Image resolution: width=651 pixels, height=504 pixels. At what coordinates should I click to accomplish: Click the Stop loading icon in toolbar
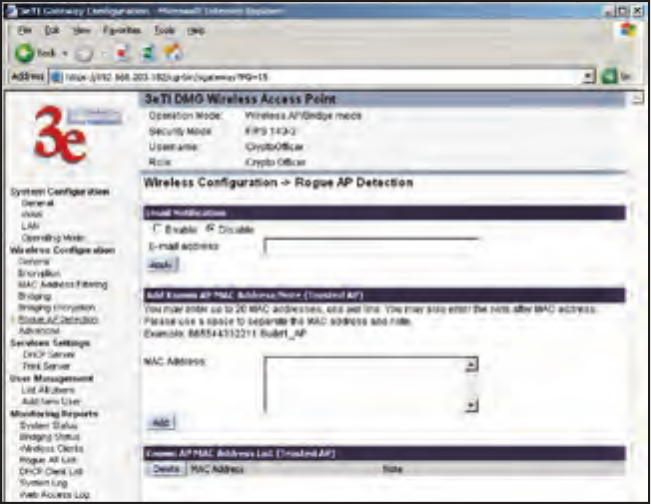pos(122,54)
